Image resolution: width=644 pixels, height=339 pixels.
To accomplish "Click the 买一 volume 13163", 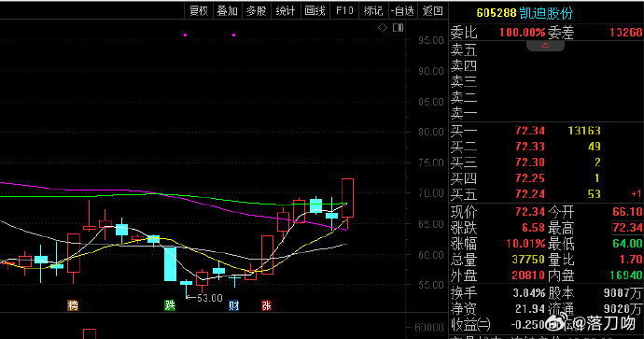I will pyautogui.click(x=584, y=131).
